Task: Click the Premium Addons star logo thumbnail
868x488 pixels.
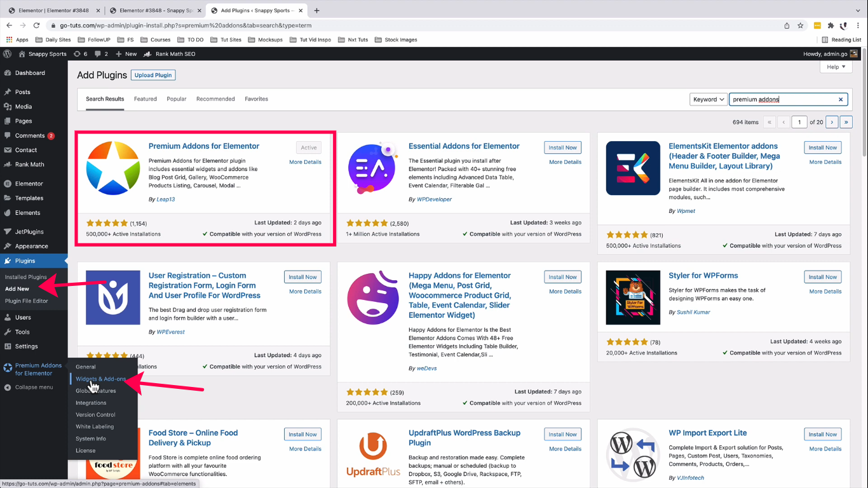Action: coord(113,168)
